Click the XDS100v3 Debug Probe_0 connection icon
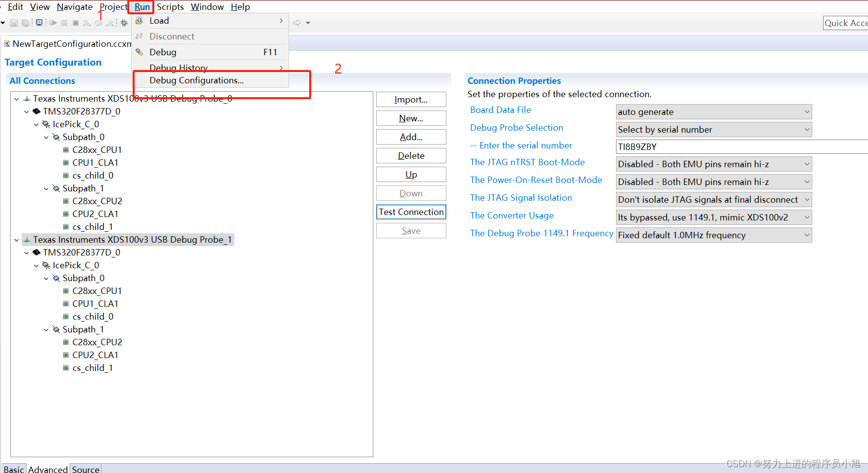The image size is (868, 473). 27,99
